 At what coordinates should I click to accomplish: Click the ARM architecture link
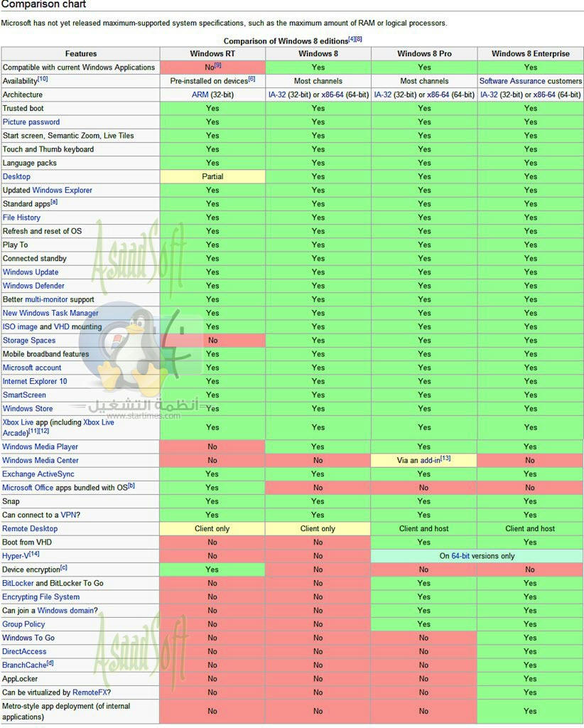[x=200, y=95]
